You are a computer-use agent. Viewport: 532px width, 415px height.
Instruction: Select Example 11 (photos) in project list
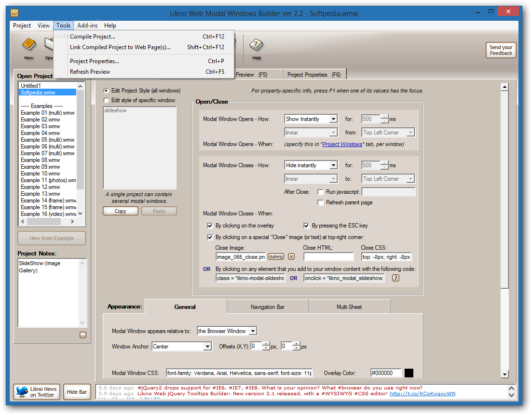click(x=47, y=180)
